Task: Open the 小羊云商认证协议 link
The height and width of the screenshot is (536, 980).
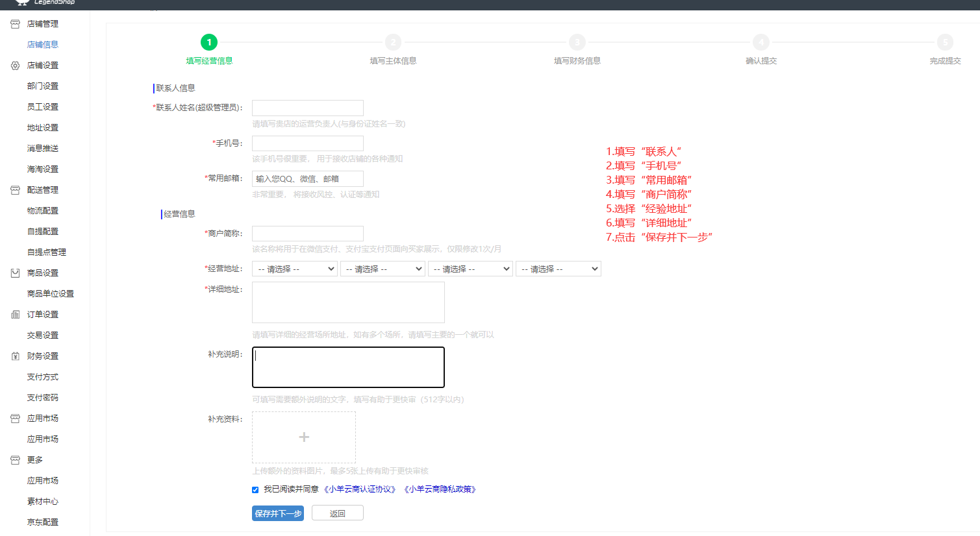Action: 359,489
